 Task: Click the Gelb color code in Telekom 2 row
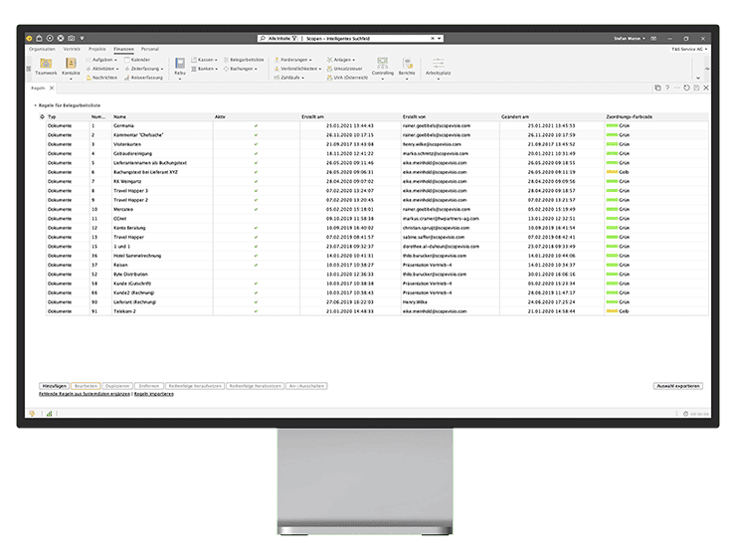618,311
